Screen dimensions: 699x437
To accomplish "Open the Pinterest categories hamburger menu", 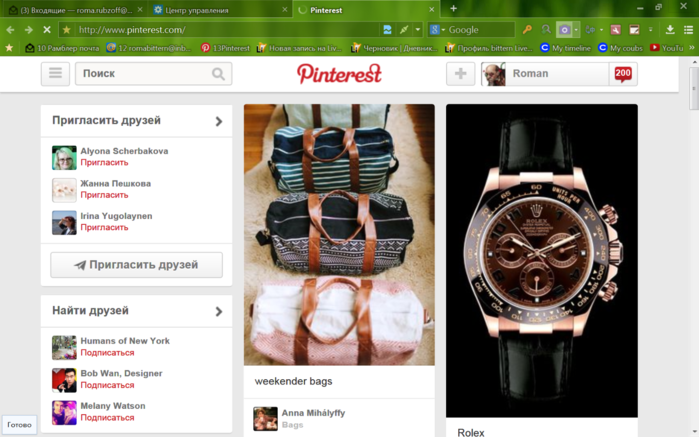I will (55, 74).
